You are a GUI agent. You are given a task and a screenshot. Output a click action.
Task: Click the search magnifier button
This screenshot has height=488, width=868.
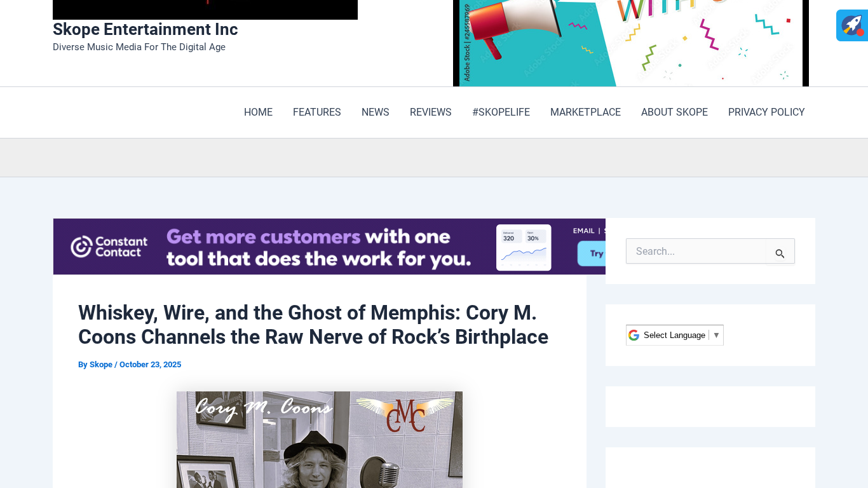coord(780,253)
